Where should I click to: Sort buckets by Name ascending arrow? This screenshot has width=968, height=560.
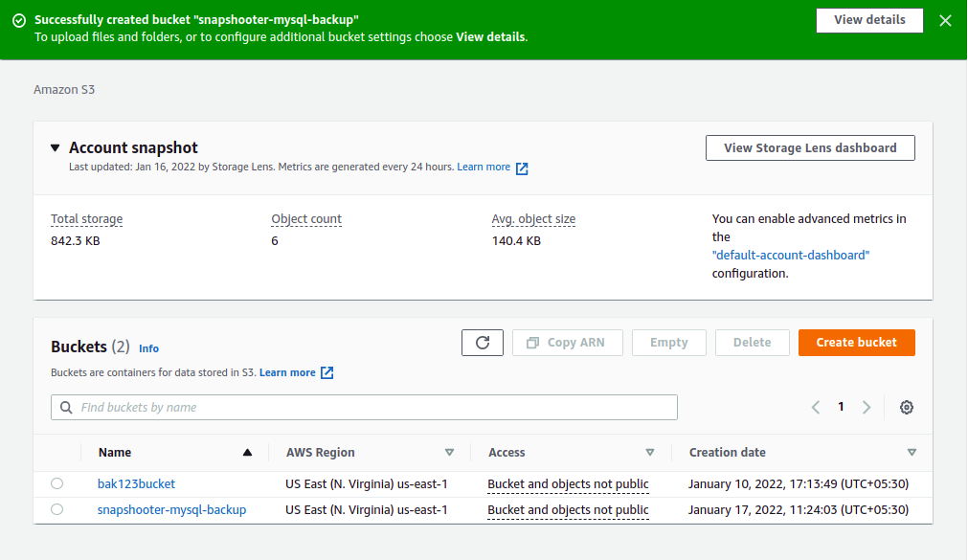pyautogui.click(x=248, y=453)
